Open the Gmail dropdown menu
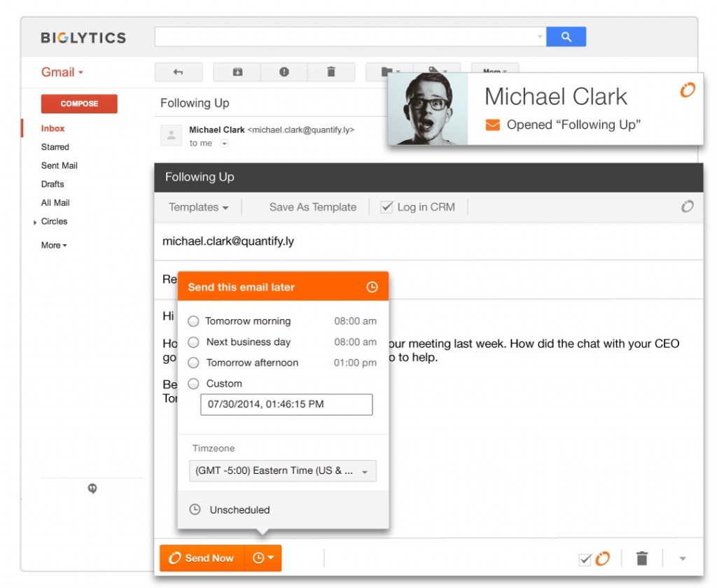This screenshot has height=588, width=717. [62, 72]
